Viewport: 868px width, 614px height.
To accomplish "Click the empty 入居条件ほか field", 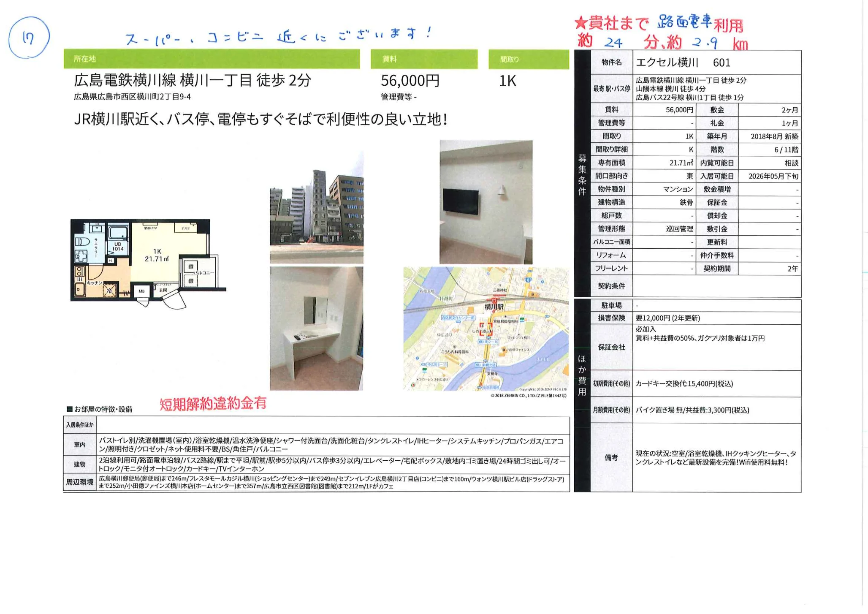I will (x=333, y=424).
